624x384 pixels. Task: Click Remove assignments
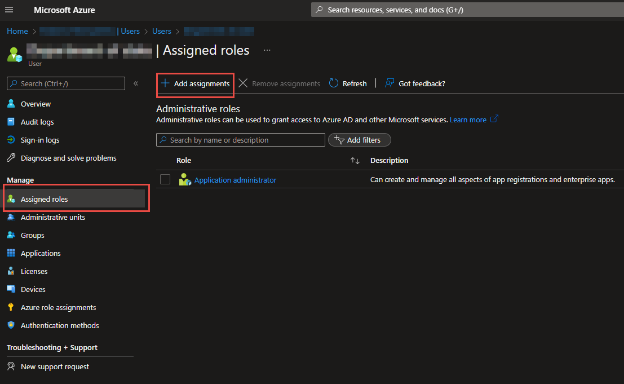click(x=280, y=83)
